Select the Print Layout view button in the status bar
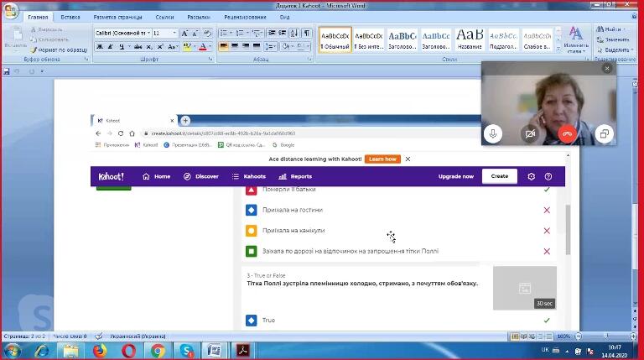Viewport: 644px width, 360px height. click(x=514, y=337)
